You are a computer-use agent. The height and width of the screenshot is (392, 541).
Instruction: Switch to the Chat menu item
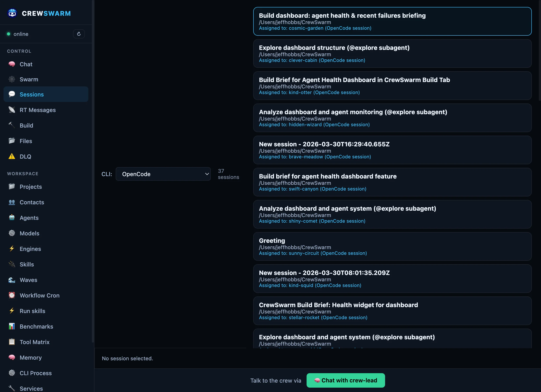tap(26, 64)
